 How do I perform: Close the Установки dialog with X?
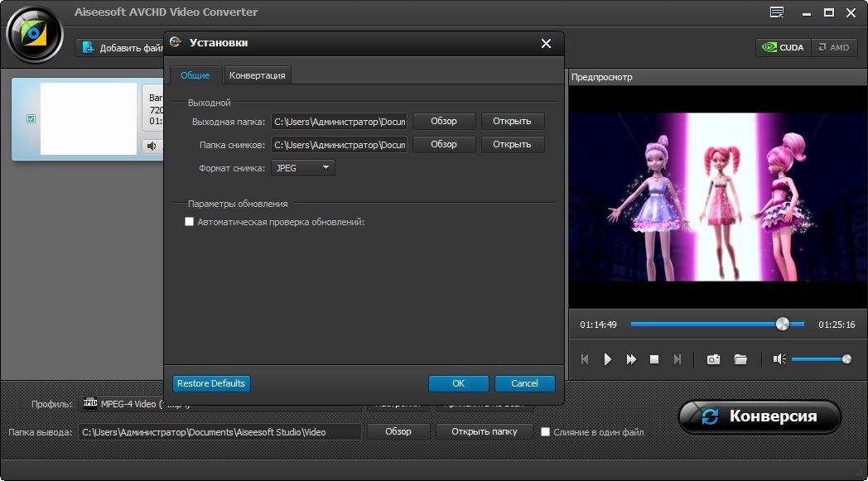pos(546,43)
